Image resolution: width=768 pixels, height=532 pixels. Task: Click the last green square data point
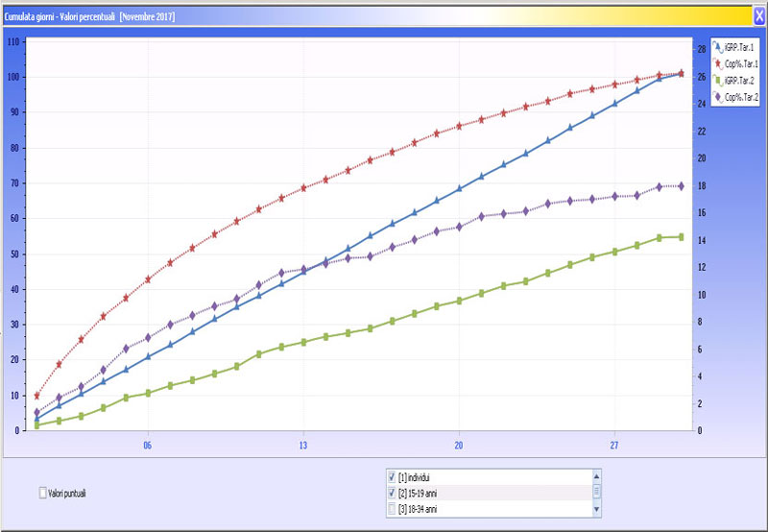(681, 236)
